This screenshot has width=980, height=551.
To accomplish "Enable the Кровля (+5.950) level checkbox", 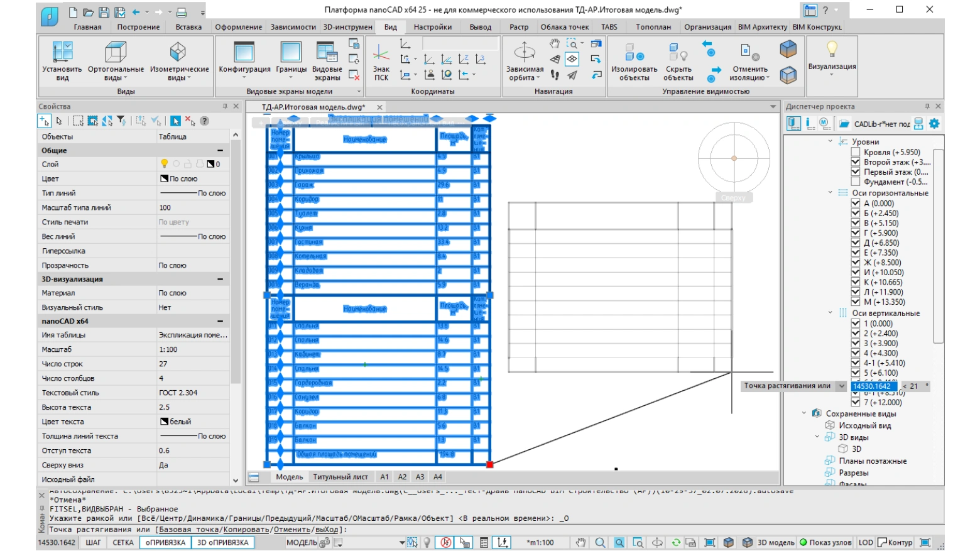I will pos(855,152).
